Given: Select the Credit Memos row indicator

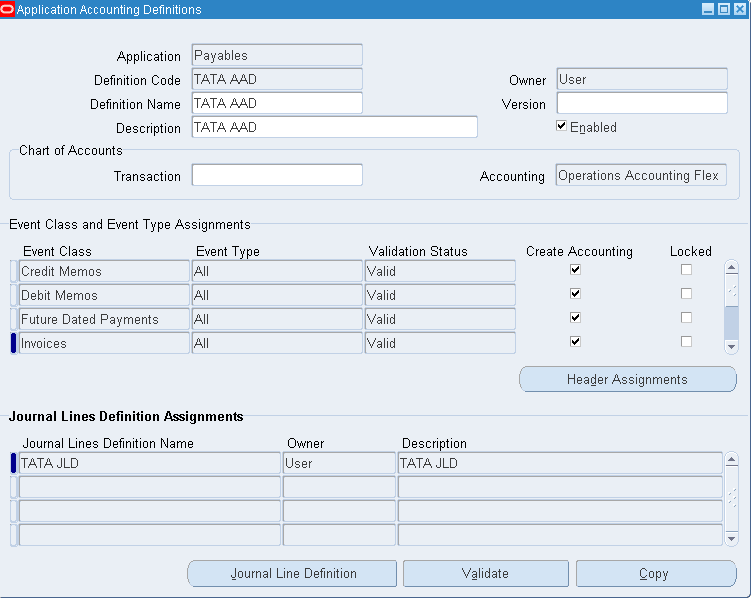Looking at the screenshot, I should pos(14,271).
